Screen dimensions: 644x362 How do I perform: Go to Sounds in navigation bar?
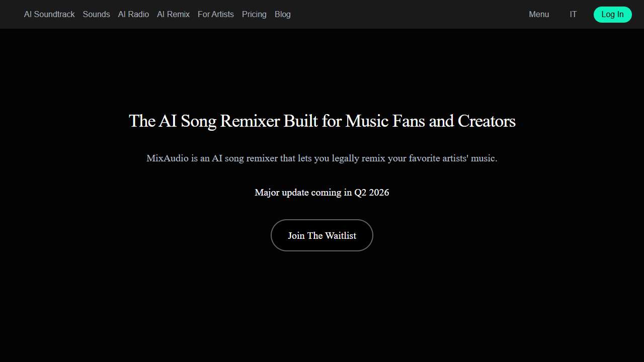96,14
